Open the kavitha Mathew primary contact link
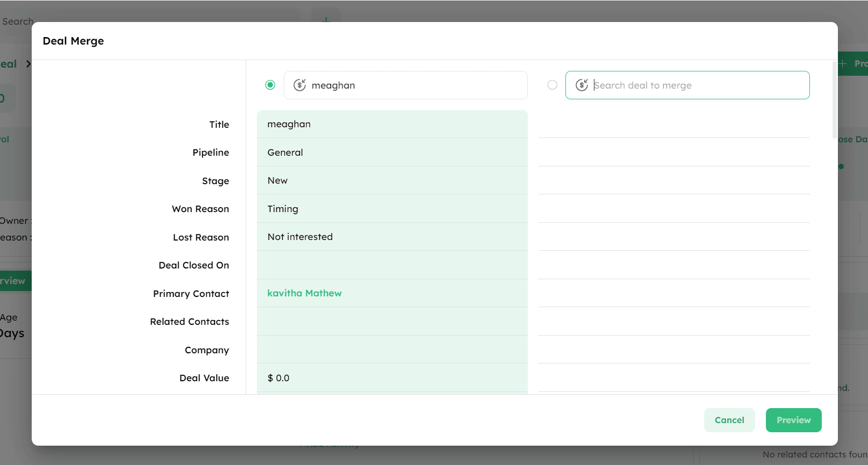 tap(304, 293)
